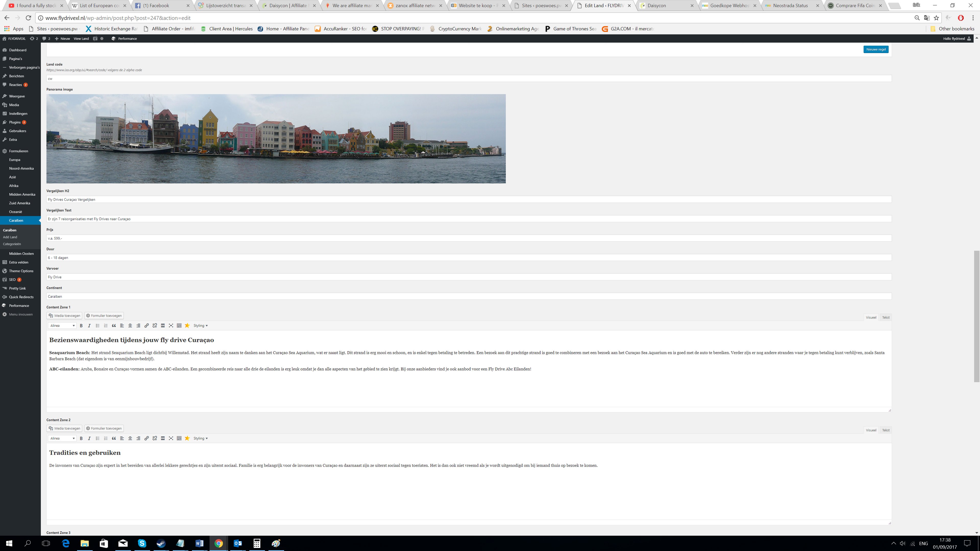This screenshot has height=551, width=980.
Task: Toggle bold in Content Zone 2 toolbar
Action: (x=81, y=438)
